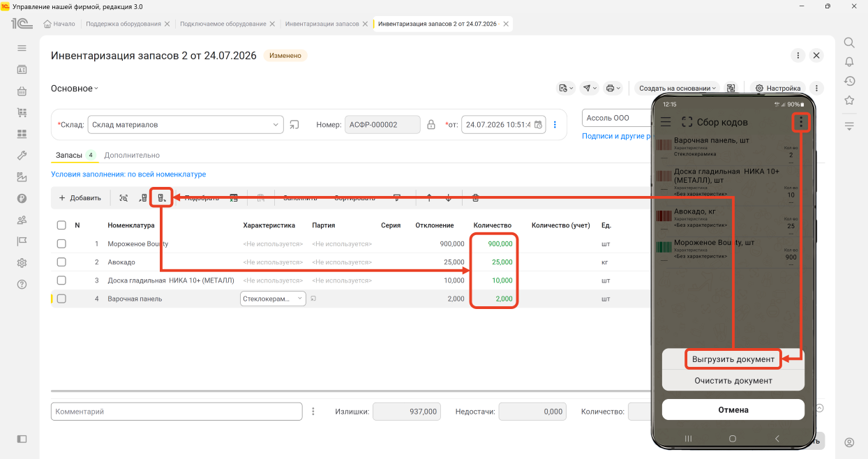Open phone app hamburger menu
This screenshot has width=868, height=459.
click(x=666, y=122)
